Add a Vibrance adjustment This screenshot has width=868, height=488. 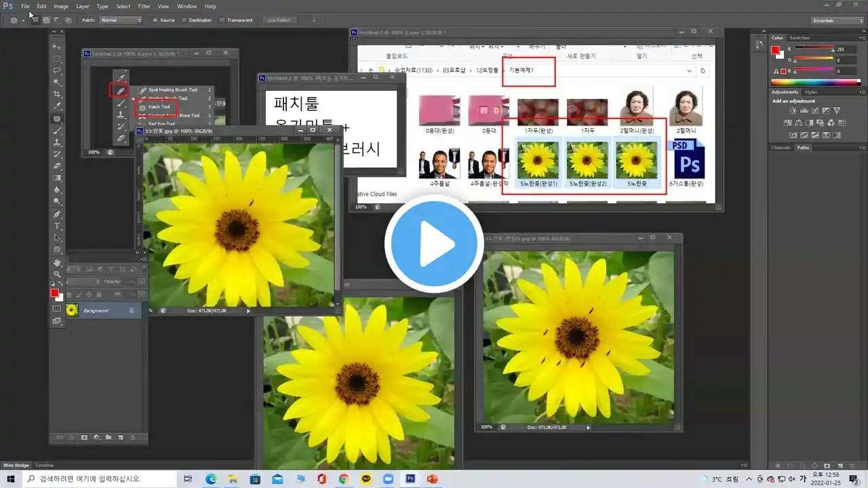point(836,110)
